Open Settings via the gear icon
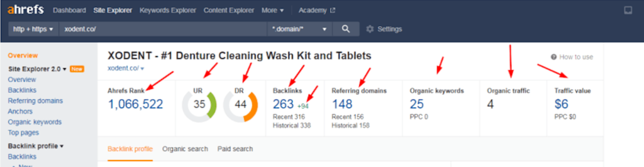This screenshot has height=167, width=644. tap(370, 29)
